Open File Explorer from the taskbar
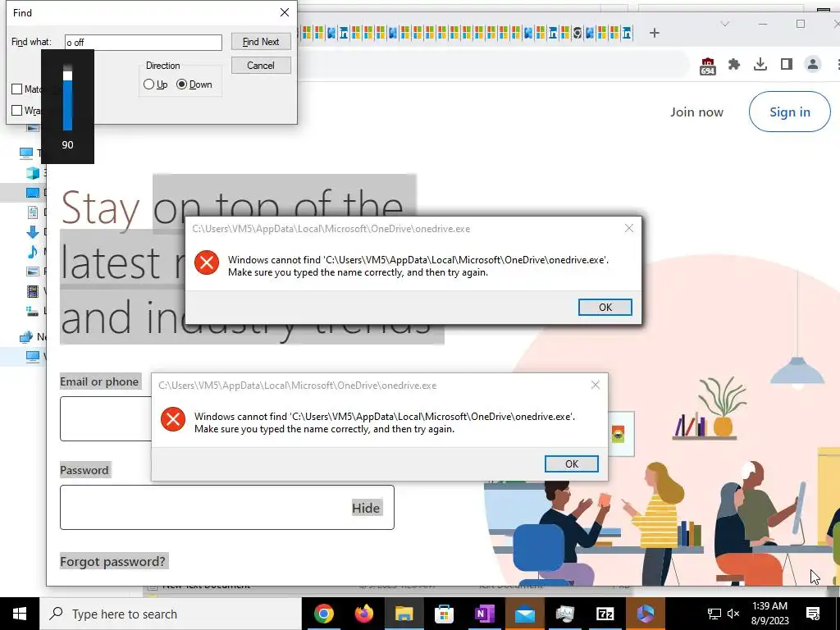This screenshot has width=840, height=630. [x=404, y=614]
